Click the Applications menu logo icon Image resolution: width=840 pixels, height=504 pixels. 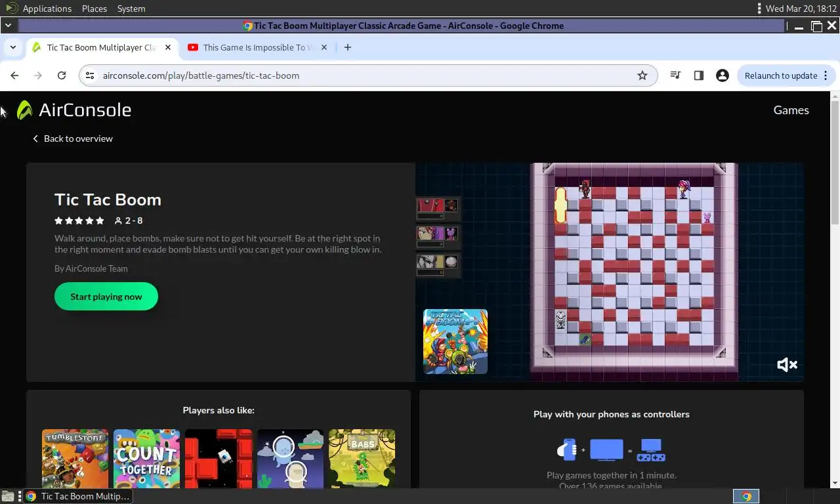[12, 9]
